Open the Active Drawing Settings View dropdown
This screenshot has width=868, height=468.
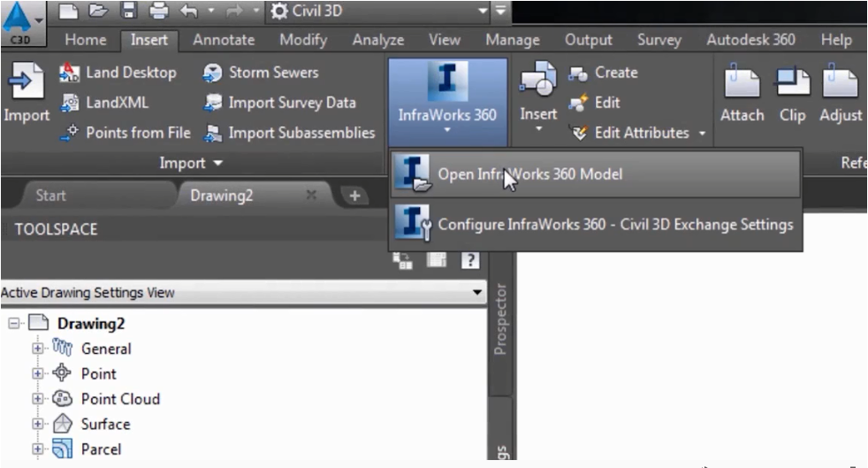click(476, 292)
